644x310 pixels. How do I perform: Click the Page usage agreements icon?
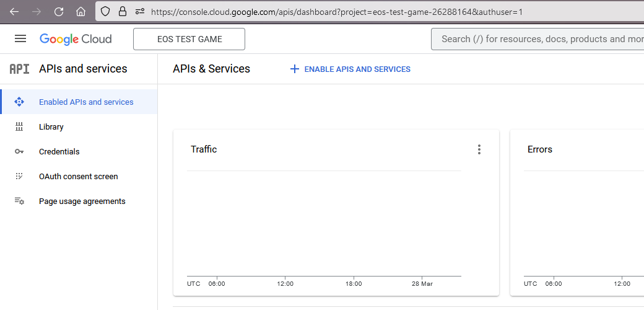click(x=19, y=201)
